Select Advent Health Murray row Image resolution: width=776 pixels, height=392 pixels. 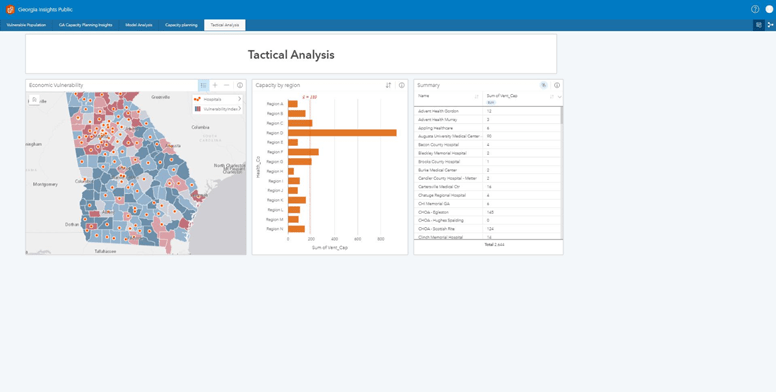tap(487, 119)
